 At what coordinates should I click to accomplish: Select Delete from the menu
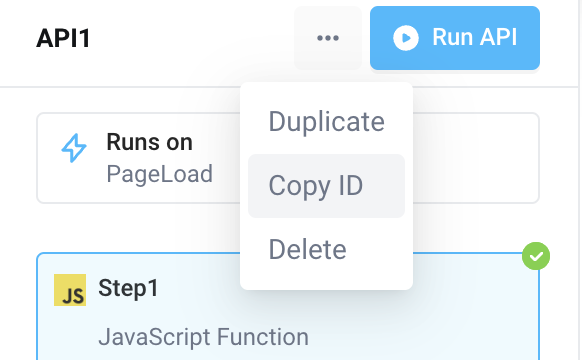(326, 249)
